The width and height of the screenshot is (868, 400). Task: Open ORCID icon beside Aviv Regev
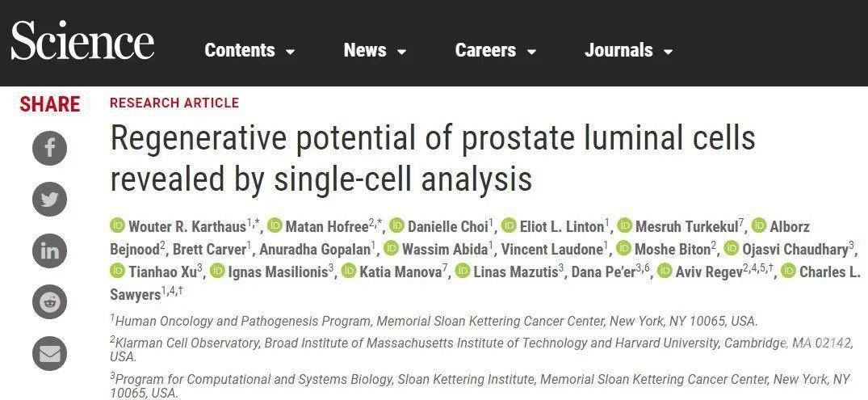pos(665,272)
